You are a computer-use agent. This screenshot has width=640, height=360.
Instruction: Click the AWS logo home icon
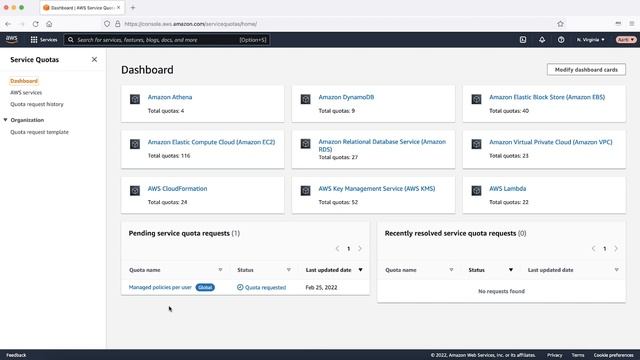(x=11, y=40)
